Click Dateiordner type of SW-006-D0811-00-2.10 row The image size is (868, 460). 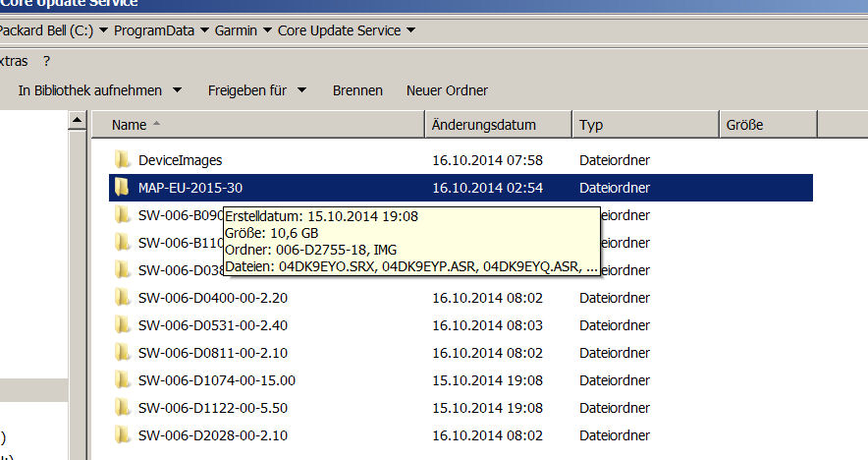coord(615,353)
